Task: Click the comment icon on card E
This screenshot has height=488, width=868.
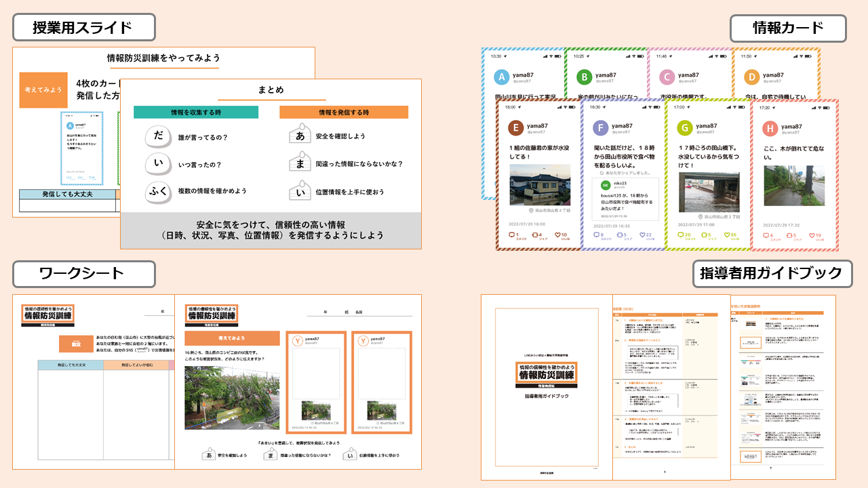Action: [x=512, y=235]
